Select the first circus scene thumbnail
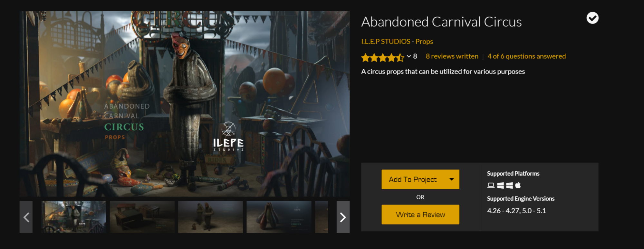 [74, 217]
